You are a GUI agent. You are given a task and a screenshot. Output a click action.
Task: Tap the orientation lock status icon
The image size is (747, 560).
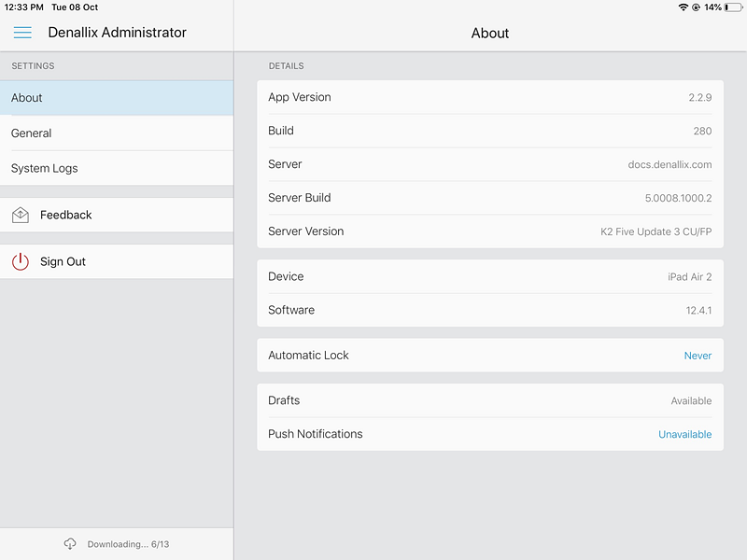(x=696, y=7)
